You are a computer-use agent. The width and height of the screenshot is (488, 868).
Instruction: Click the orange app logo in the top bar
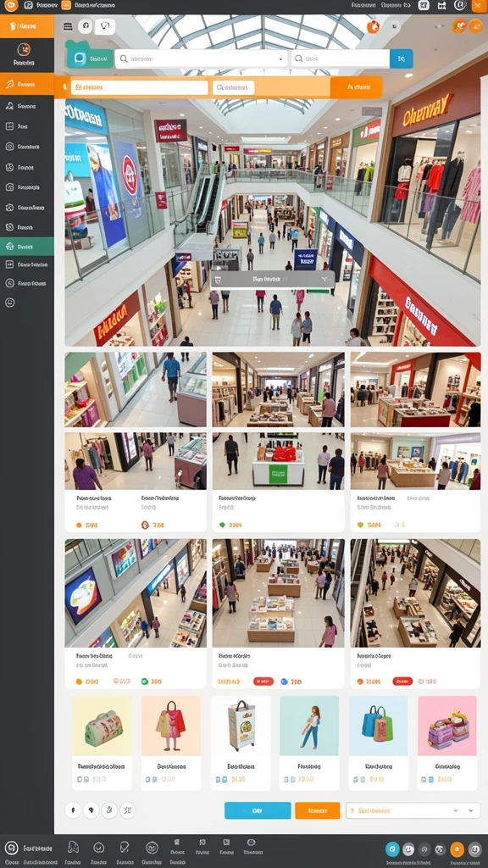pos(11,6)
